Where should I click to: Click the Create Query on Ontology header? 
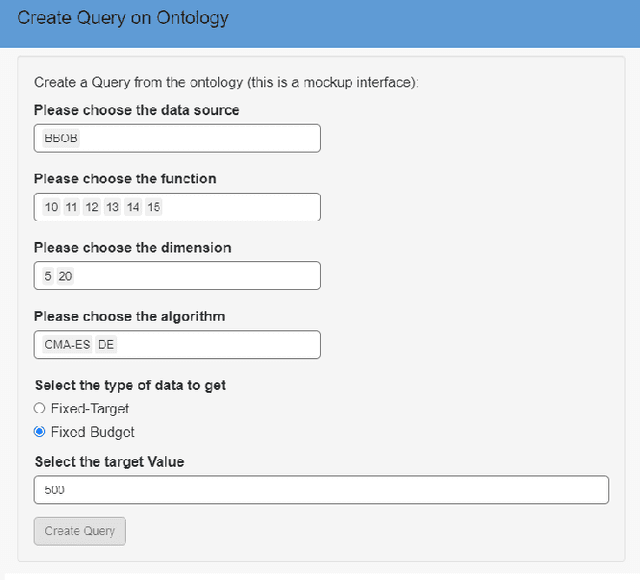[123, 18]
